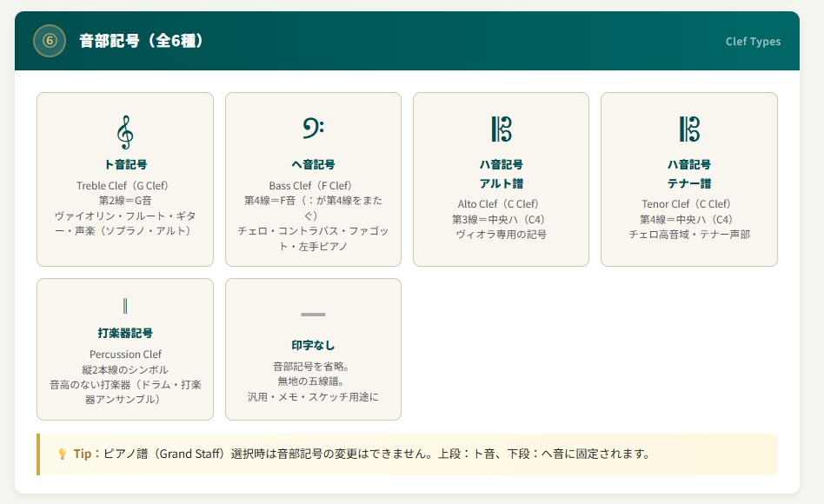Screen dimensions: 824x504
Task: Click the チェロ・コントラバス・ファゴット text
Action: [x=313, y=238]
